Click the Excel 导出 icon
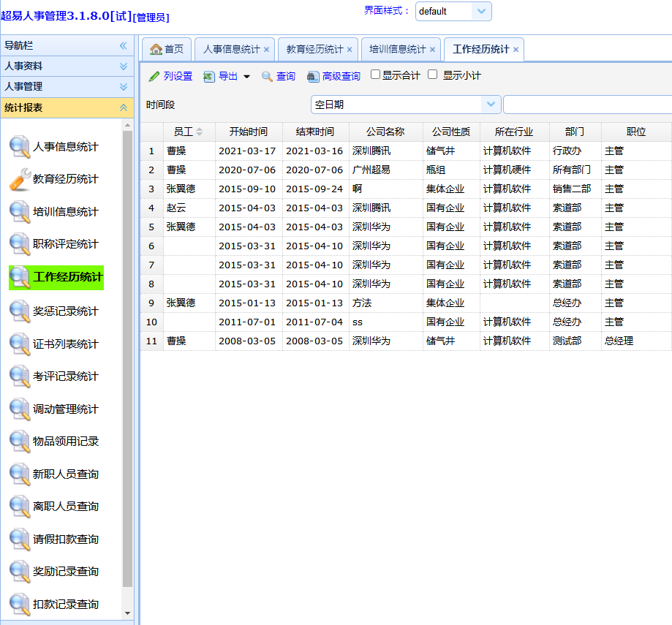 pos(208,76)
